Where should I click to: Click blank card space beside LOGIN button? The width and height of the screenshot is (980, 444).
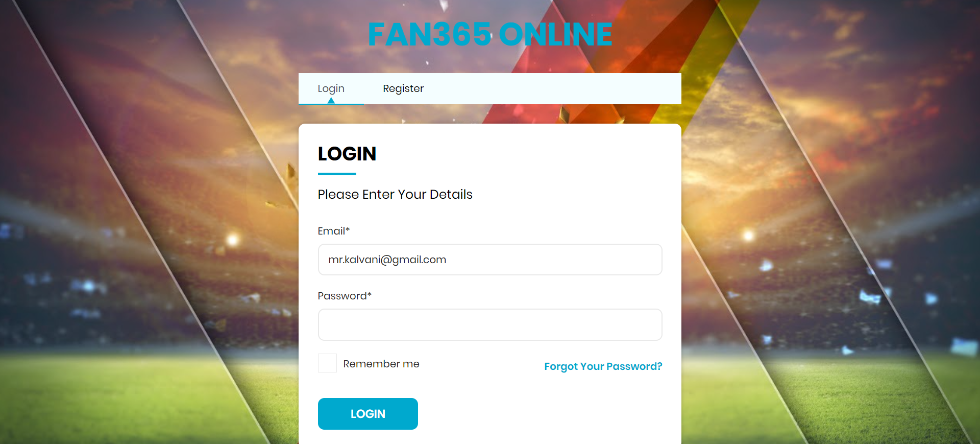tap(540, 414)
